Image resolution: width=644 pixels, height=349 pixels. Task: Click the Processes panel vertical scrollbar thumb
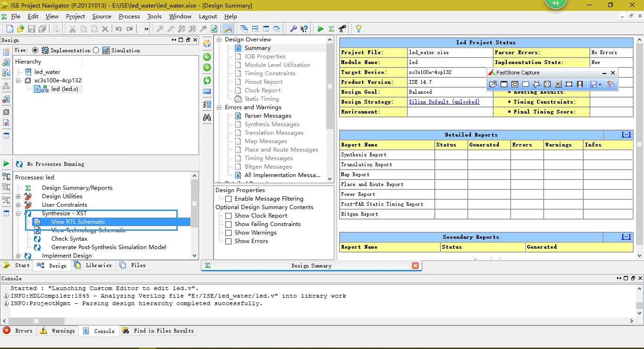(195, 203)
